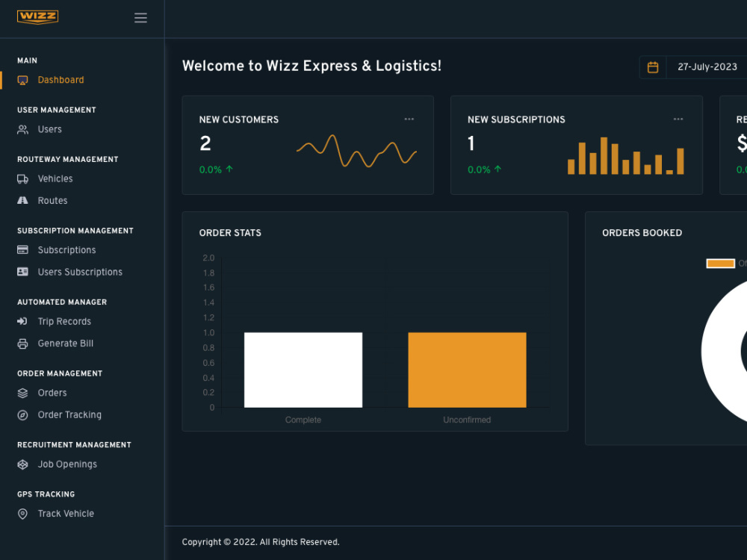747x560 pixels.
Task: Click the 'AUTOMATED MANAGER' section header
Action: click(62, 302)
